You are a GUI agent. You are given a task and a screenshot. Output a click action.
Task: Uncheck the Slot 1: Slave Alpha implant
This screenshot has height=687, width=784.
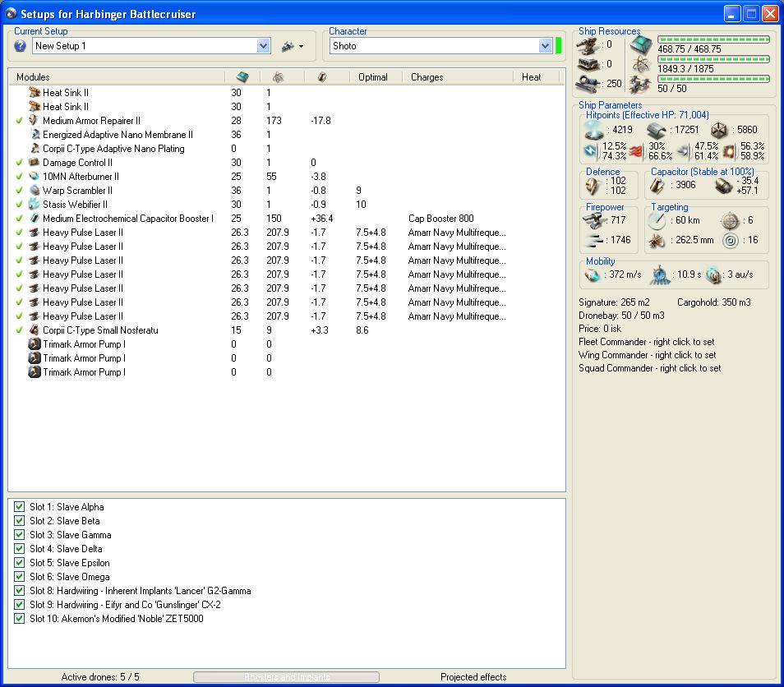tap(20, 507)
